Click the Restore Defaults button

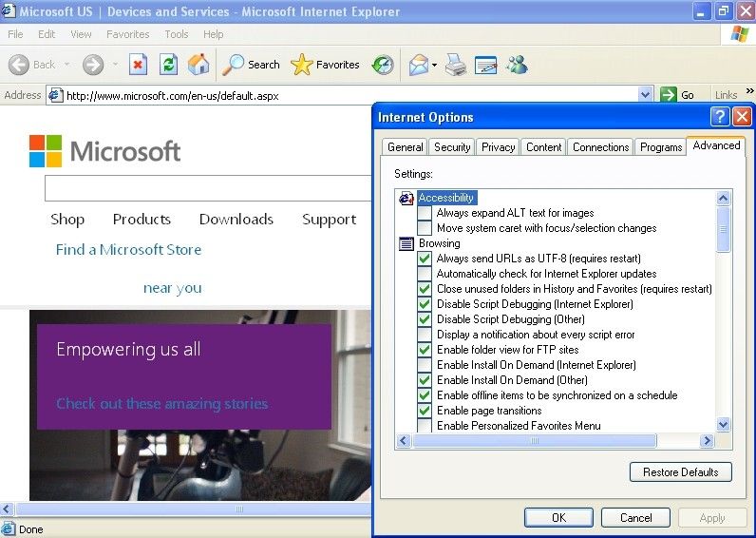[680, 471]
